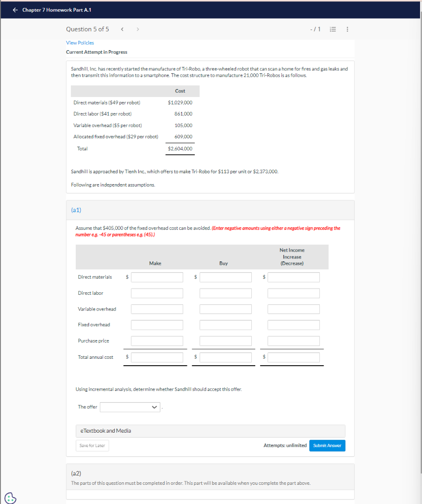Click the Direct materials Buy input field
This screenshot has width=422, height=504.
[225, 277]
